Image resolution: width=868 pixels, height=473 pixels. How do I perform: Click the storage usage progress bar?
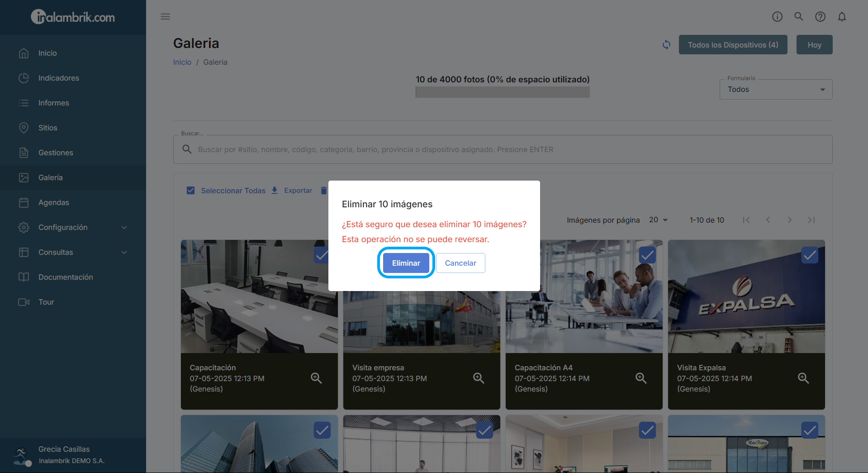tap(503, 92)
